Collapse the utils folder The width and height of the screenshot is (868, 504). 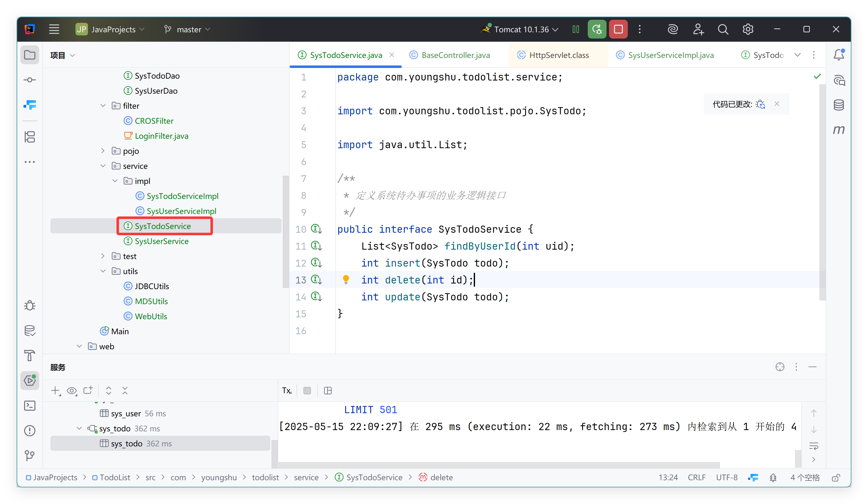[x=103, y=271]
